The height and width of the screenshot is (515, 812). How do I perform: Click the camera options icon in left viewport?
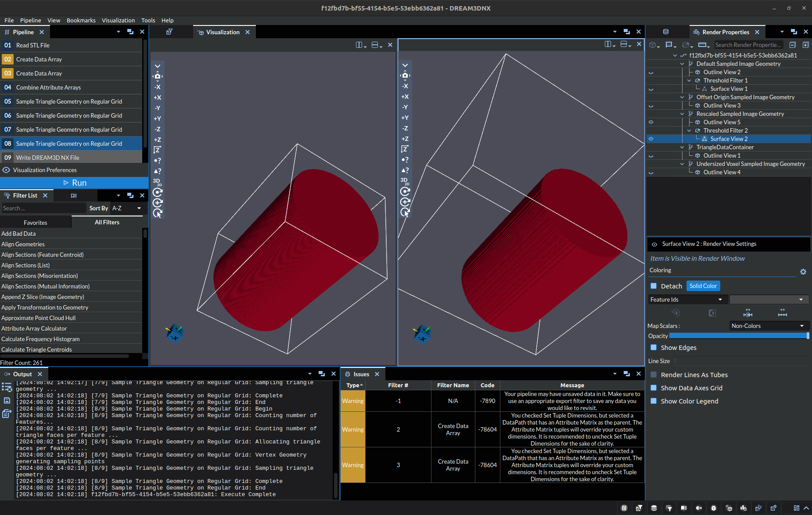click(x=158, y=76)
